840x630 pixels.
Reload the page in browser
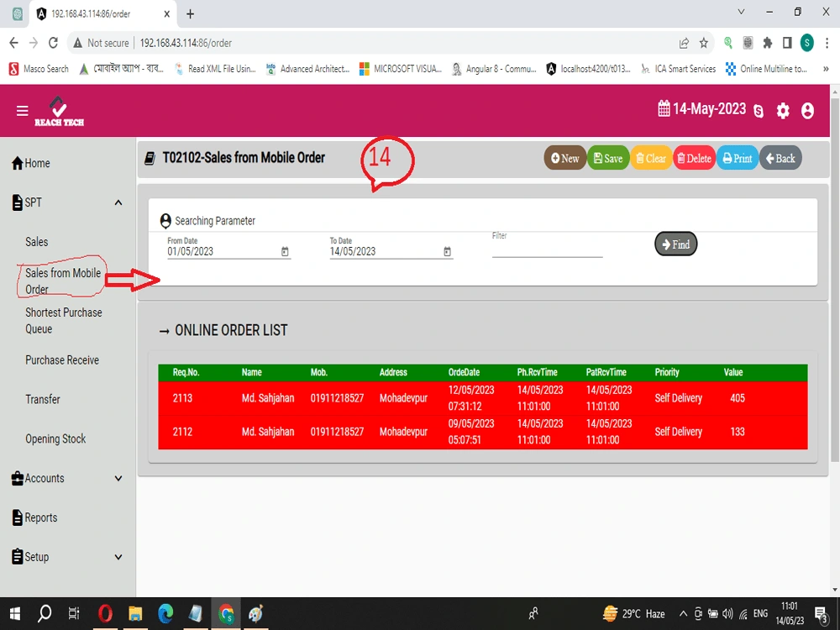pyautogui.click(x=53, y=43)
